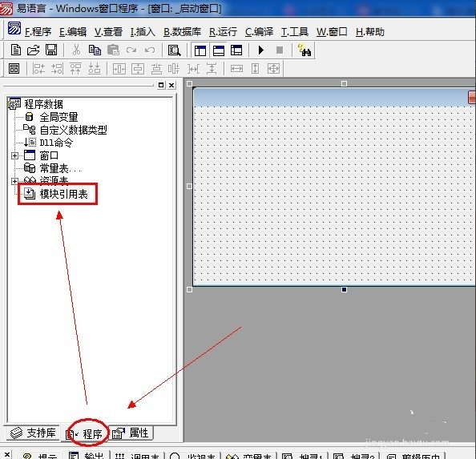Select 自定义数据类型 in the tree
This screenshot has height=459, width=476.
(73, 130)
